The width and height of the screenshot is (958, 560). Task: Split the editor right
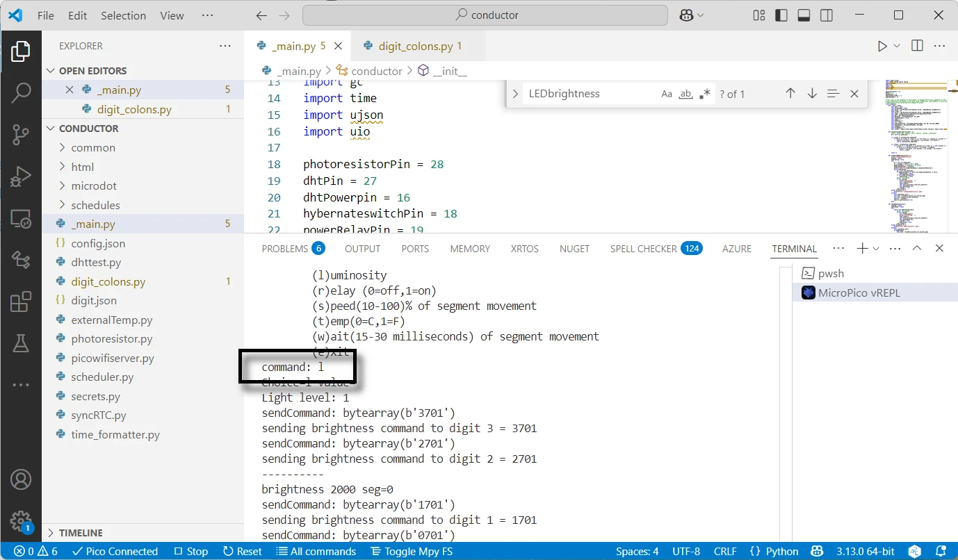coord(917,46)
